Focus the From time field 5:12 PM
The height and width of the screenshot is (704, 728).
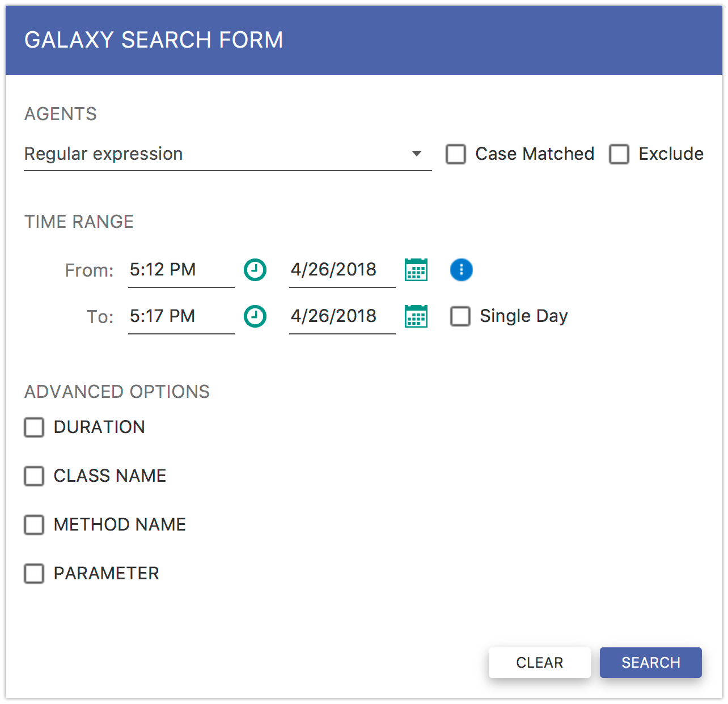pyautogui.click(x=181, y=270)
